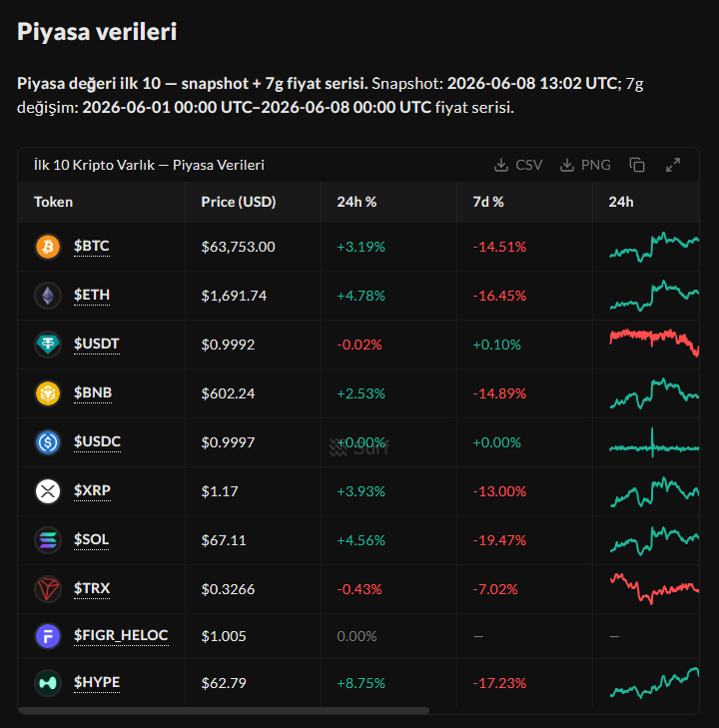Open the $FIGR_HELOC token link
This screenshot has width=719, height=728.
point(121,635)
